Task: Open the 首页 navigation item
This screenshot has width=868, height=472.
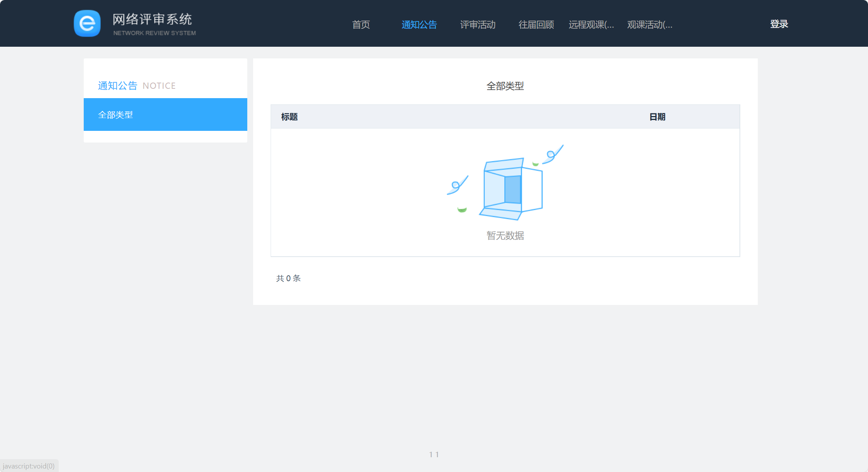Action: (x=361, y=25)
